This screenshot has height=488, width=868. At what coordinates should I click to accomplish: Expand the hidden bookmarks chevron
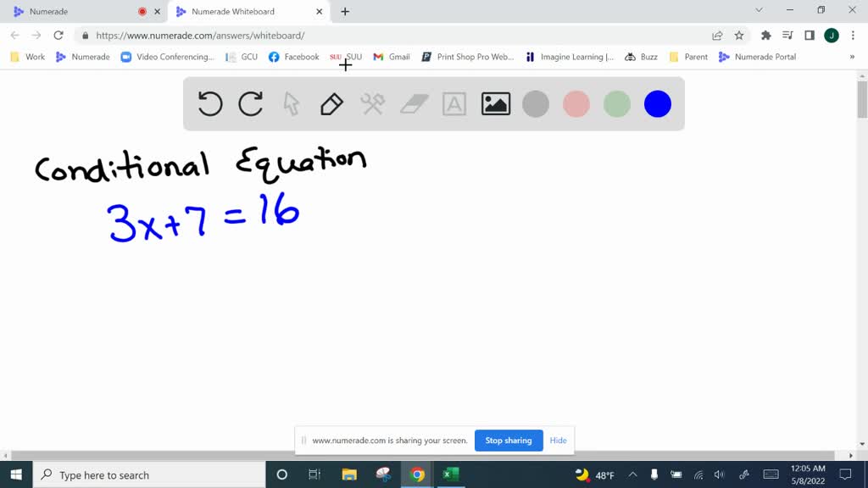click(852, 57)
